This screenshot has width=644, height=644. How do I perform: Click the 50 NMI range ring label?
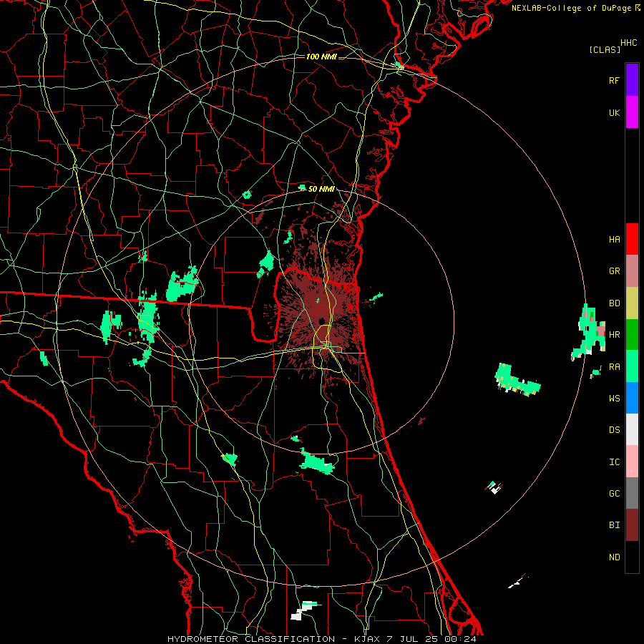(321, 189)
